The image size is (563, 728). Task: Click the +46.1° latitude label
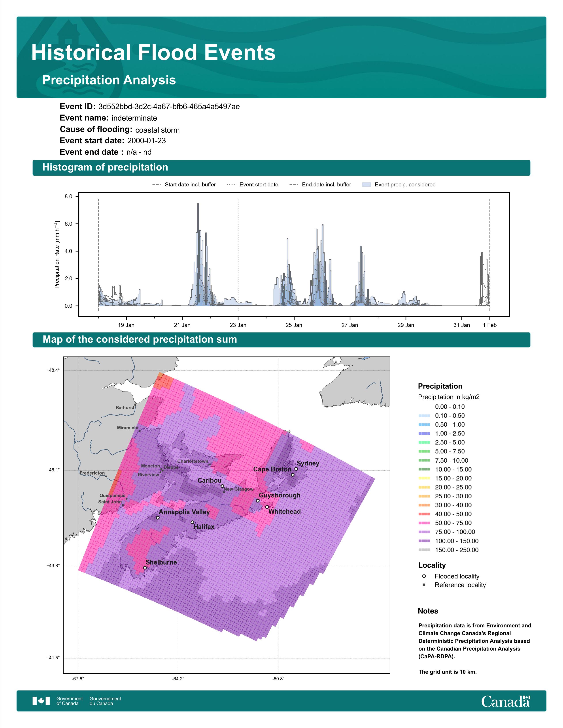click(53, 470)
